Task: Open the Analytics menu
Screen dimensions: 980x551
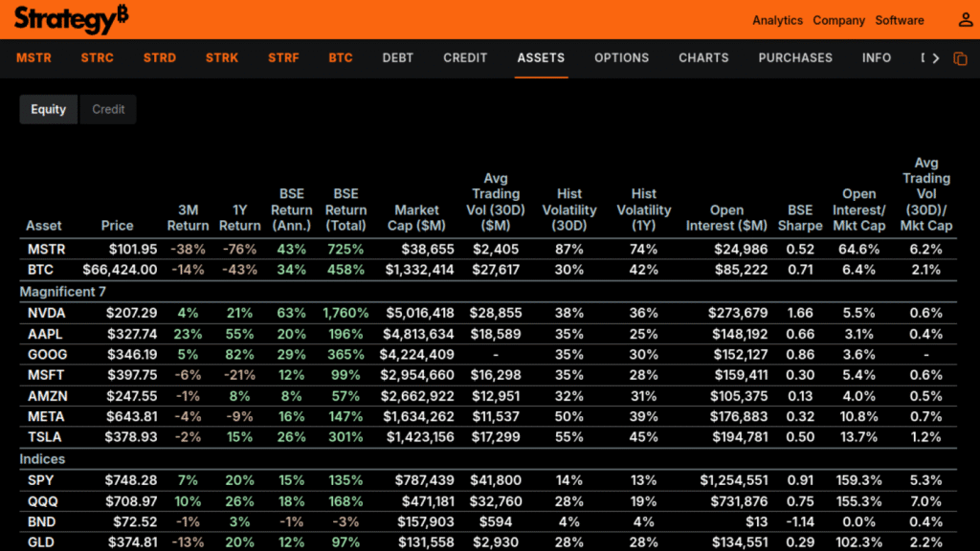Action: (x=777, y=20)
